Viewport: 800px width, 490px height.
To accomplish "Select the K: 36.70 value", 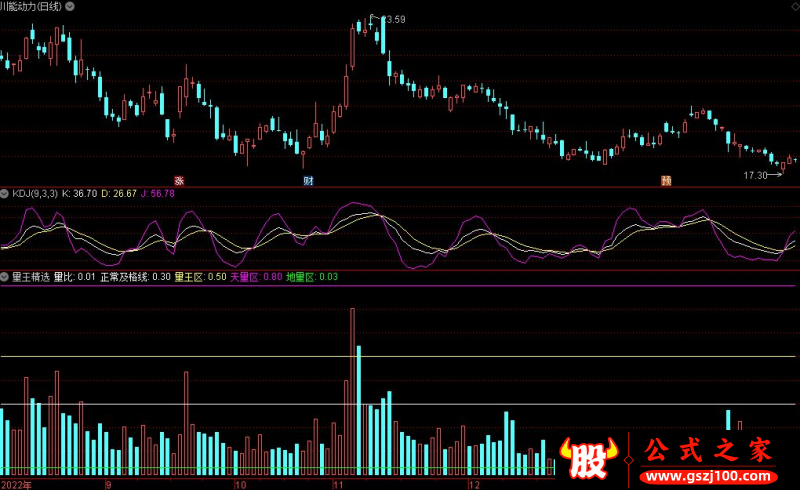I will pos(79,193).
